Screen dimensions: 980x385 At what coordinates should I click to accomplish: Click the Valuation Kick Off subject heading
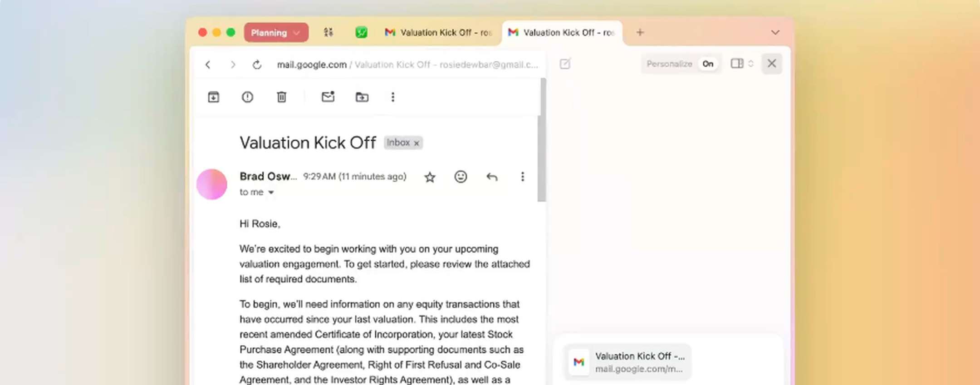point(308,143)
